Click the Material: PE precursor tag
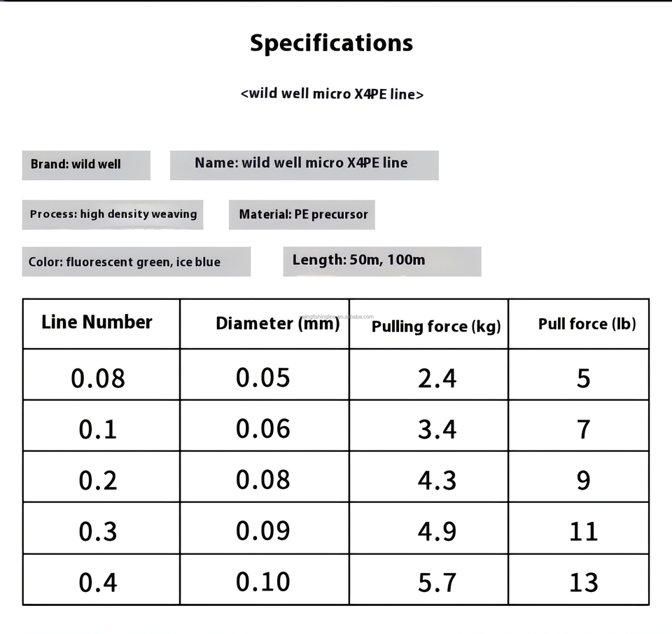The image size is (672, 634). 302,214
